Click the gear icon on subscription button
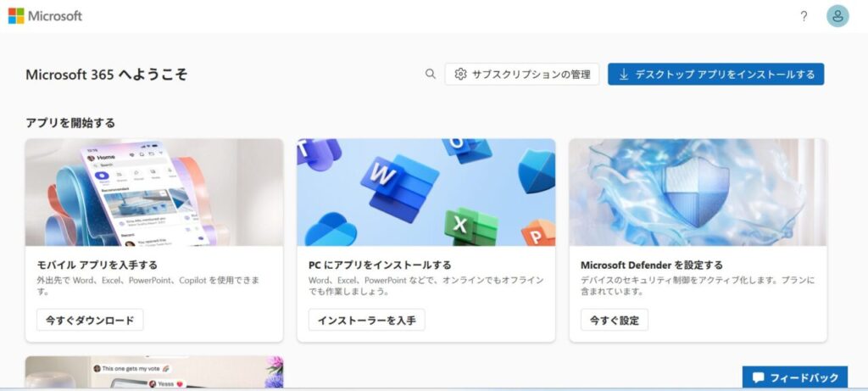 coord(460,74)
